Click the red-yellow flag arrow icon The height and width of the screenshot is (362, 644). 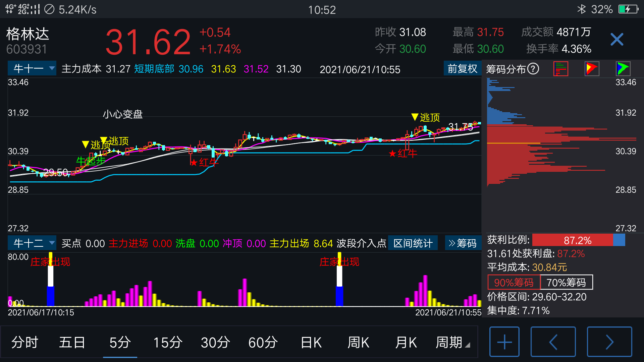(x=591, y=68)
